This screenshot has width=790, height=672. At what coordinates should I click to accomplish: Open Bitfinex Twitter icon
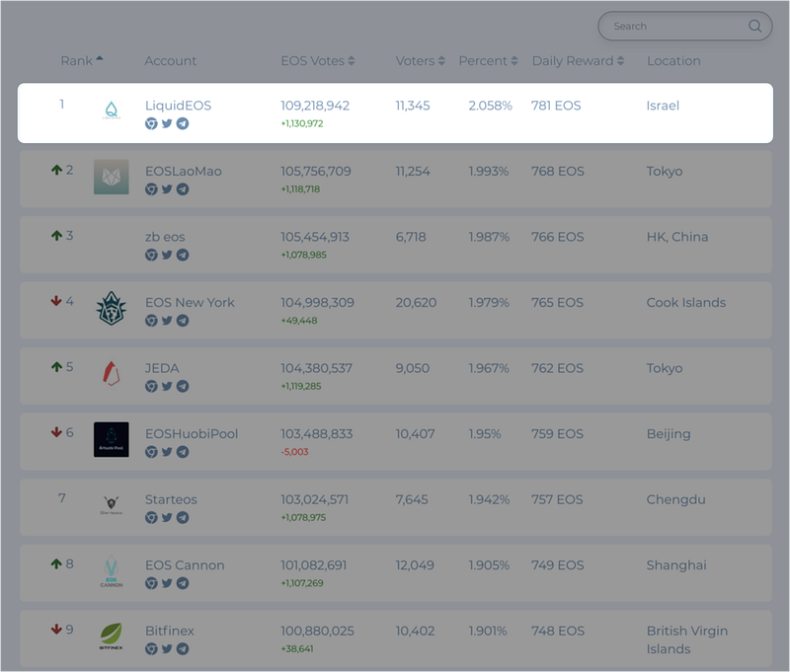(167, 649)
